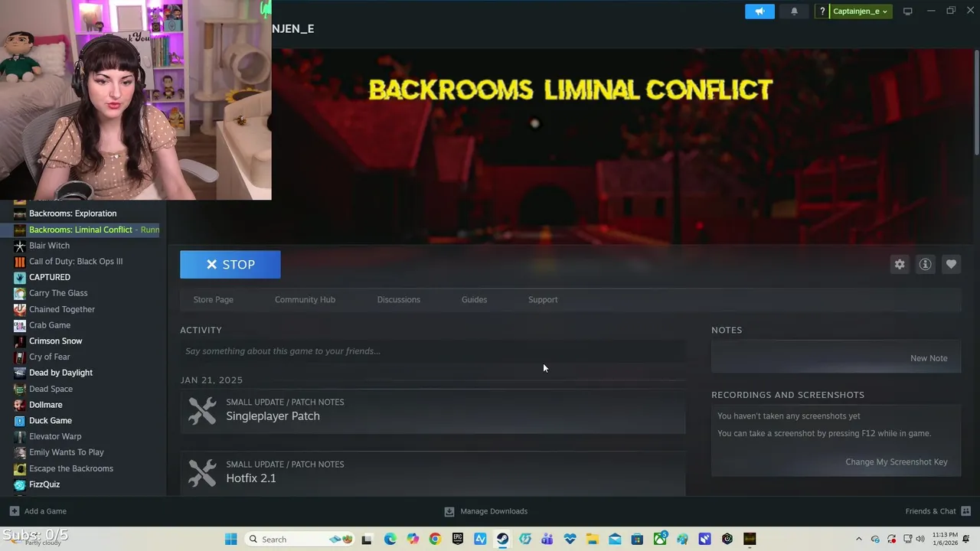Click the FizzQuiz game icon
The width and height of the screenshot is (980, 551).
pos(20,484)
